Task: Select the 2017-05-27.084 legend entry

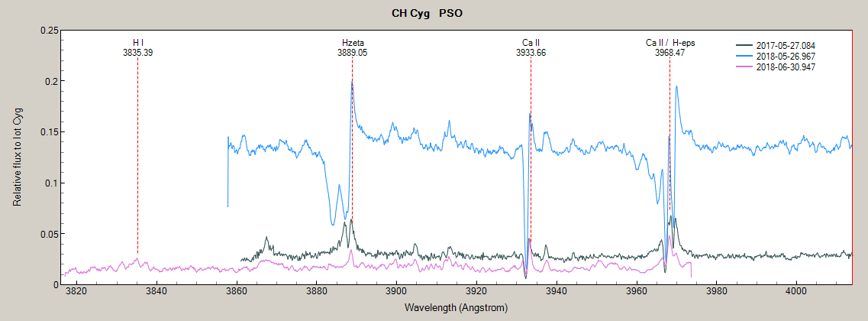Action: [x=776, y=45]
